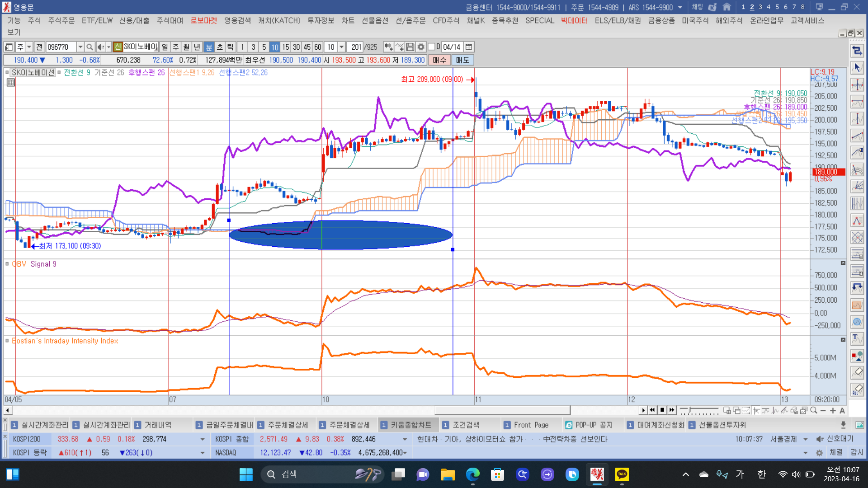The width and height of the screenshot is (868, 488).
Task: Click the blue 매도 sell button
Action: click(x=462, y=60)
